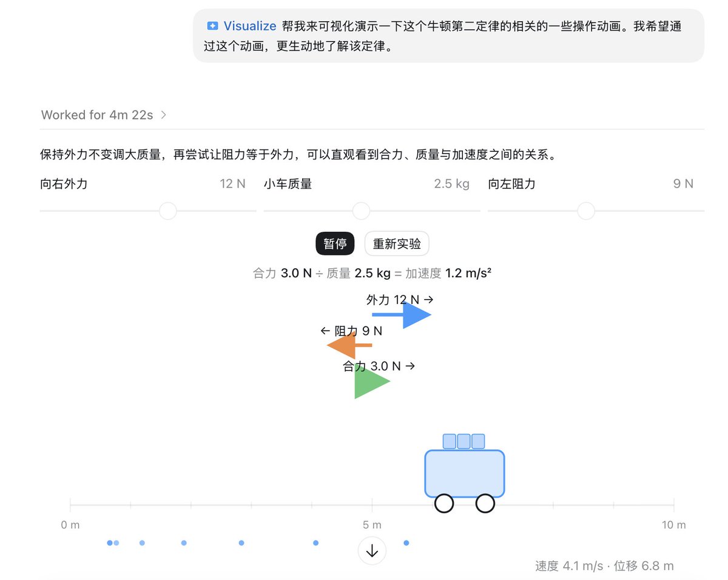Click the 外力 12 N → label

tap(400, 300)
